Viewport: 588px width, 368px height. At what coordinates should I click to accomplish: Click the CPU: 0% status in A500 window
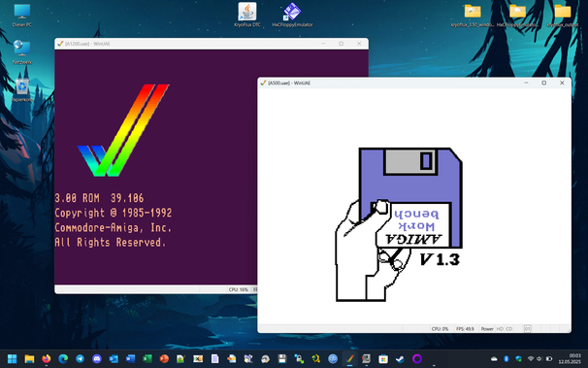click(x=440, y=329)
